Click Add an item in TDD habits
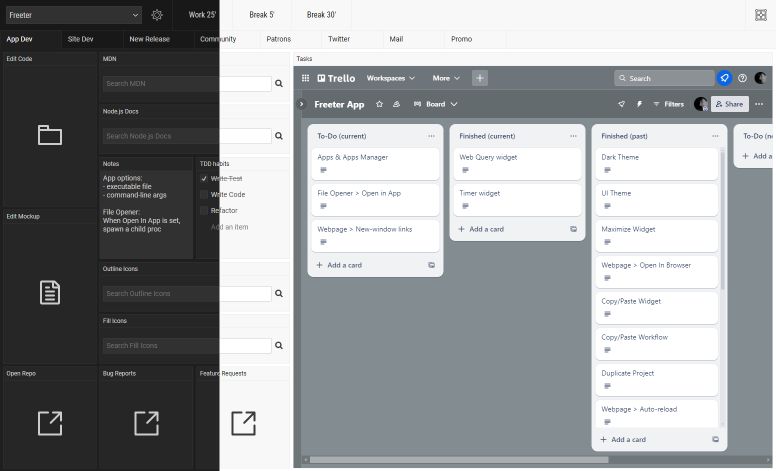Viewport: 776px width, 471px height. click(230, 227)
